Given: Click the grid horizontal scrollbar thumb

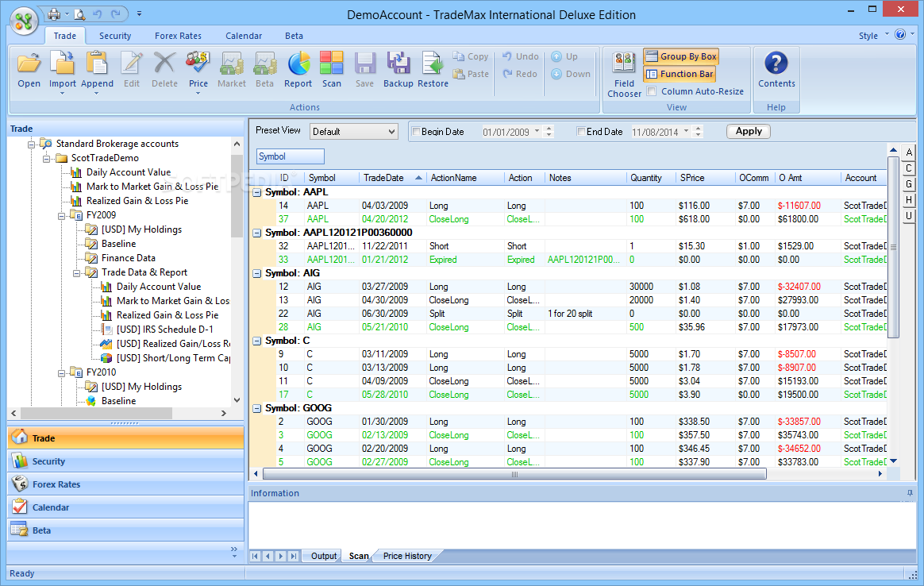Looking at the screenshot, I should (514, 474).
